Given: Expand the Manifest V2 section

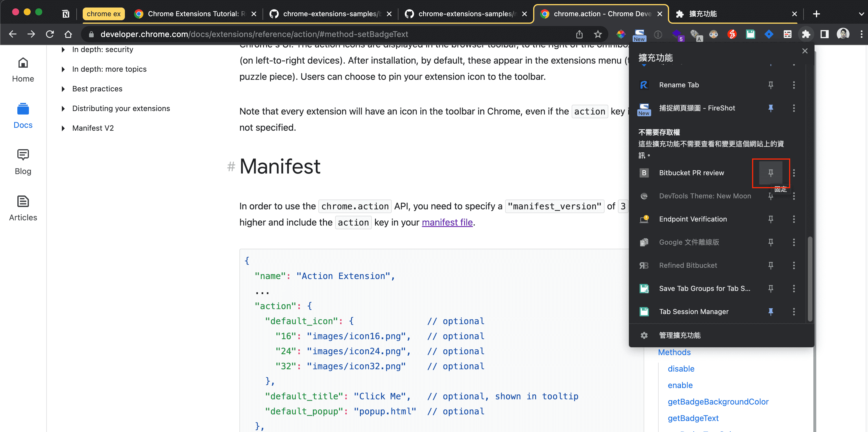Looking at the screenshot, I should coord(63,128).
